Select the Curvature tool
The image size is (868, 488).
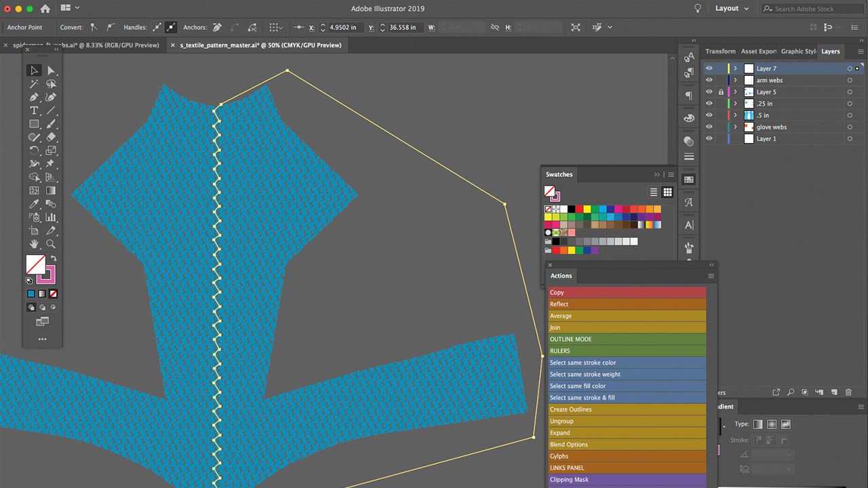(x=51, y=98)
